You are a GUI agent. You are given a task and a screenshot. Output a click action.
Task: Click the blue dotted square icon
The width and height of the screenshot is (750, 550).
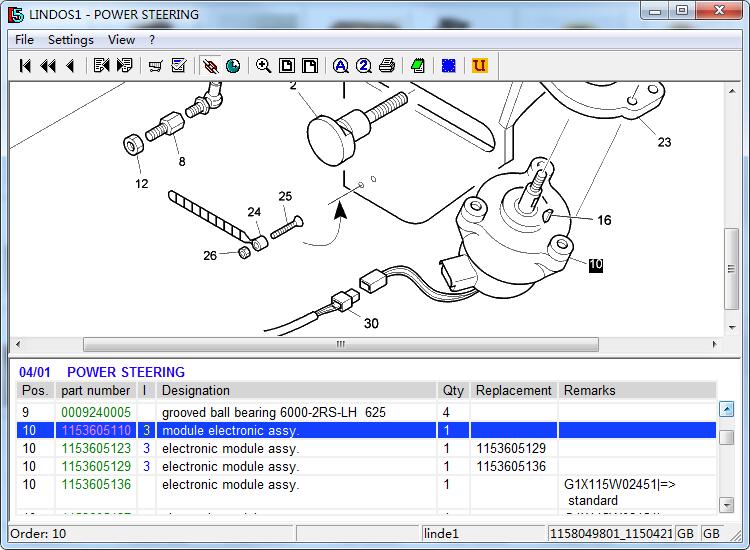(x=449, y=66)
